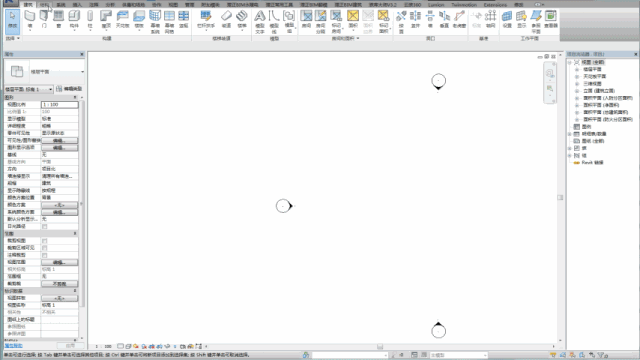The image size is (640, 360).
Task: Select the Stair tool
Action: 242,20
